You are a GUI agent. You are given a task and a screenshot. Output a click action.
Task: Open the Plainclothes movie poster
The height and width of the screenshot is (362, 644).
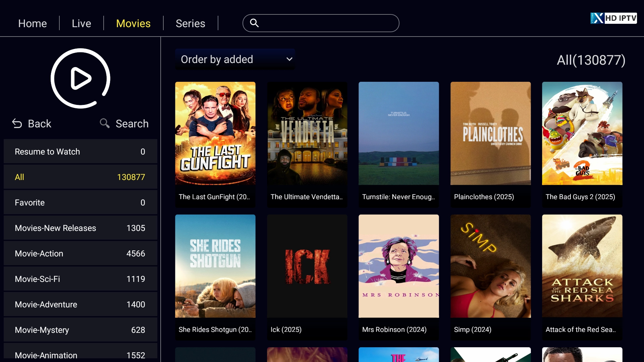491,133
